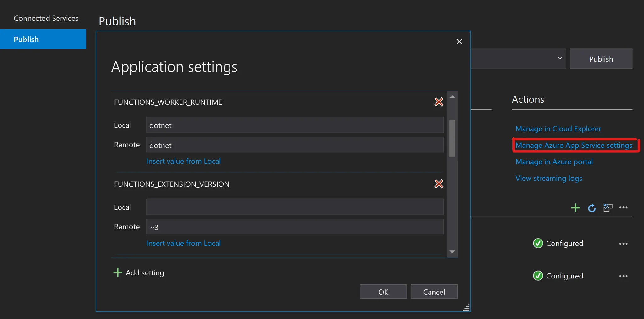The image size is (644, 319).
Task: Click the scrollbar up arrow in settings list
Action: [452, 96]
